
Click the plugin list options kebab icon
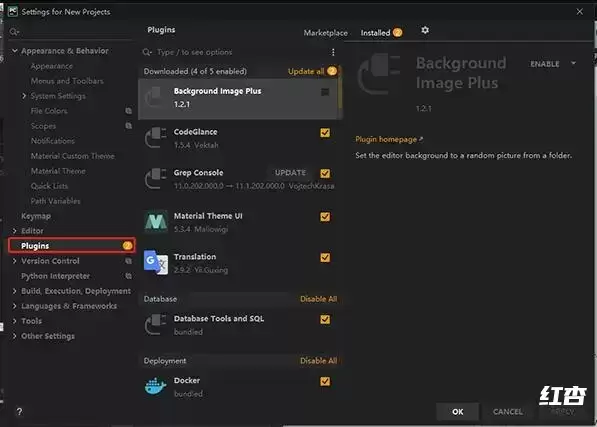pos(333,52)
